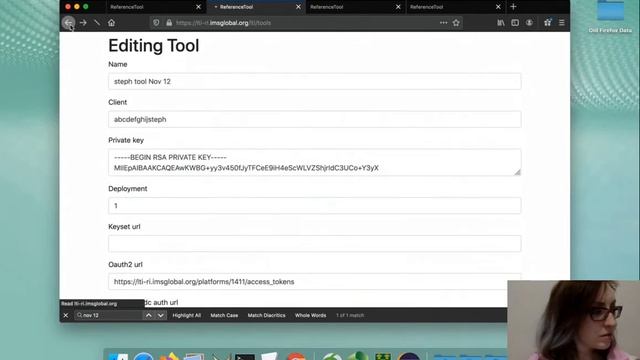Open the Old Firefox Data desktop folder
The height and width of the screenshot is (360, 640).
610,16
